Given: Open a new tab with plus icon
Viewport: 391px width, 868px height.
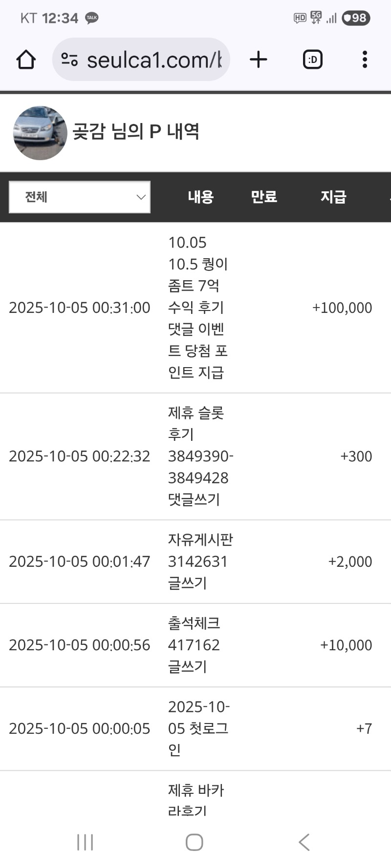Looking at the screenshot, I should 258,60.
